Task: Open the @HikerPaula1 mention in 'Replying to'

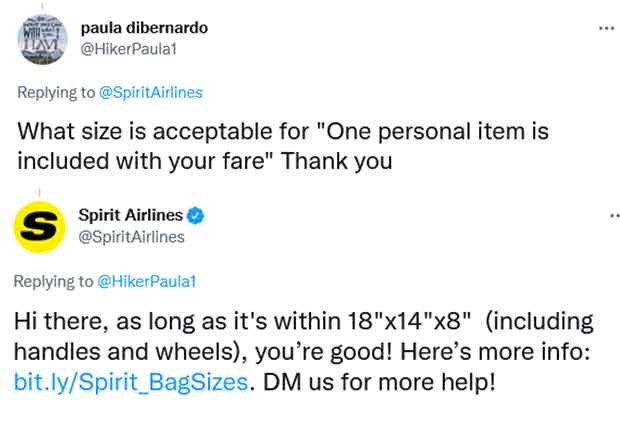Action: pyautogui.click(x=147, y=281)
